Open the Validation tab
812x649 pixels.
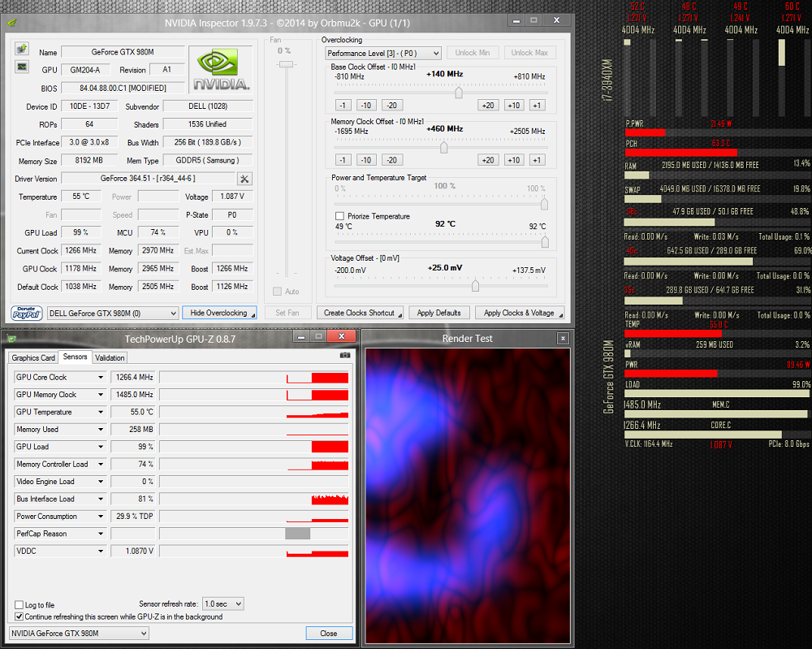click(x=110, y=358)
